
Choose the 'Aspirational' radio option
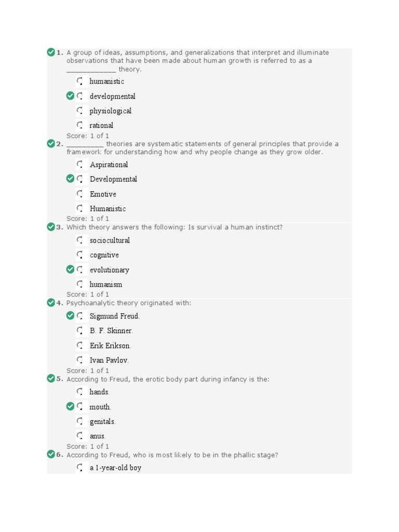tap(79, 165)
